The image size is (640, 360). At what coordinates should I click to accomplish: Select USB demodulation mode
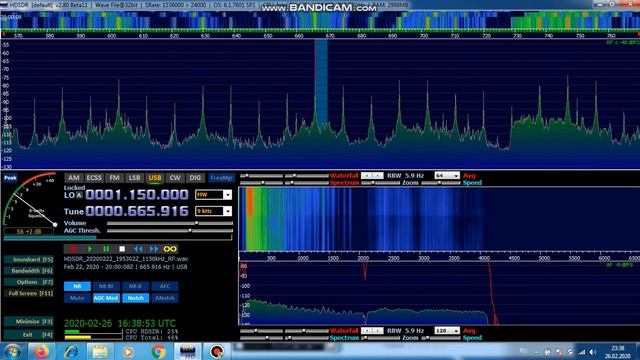(155, 178)
